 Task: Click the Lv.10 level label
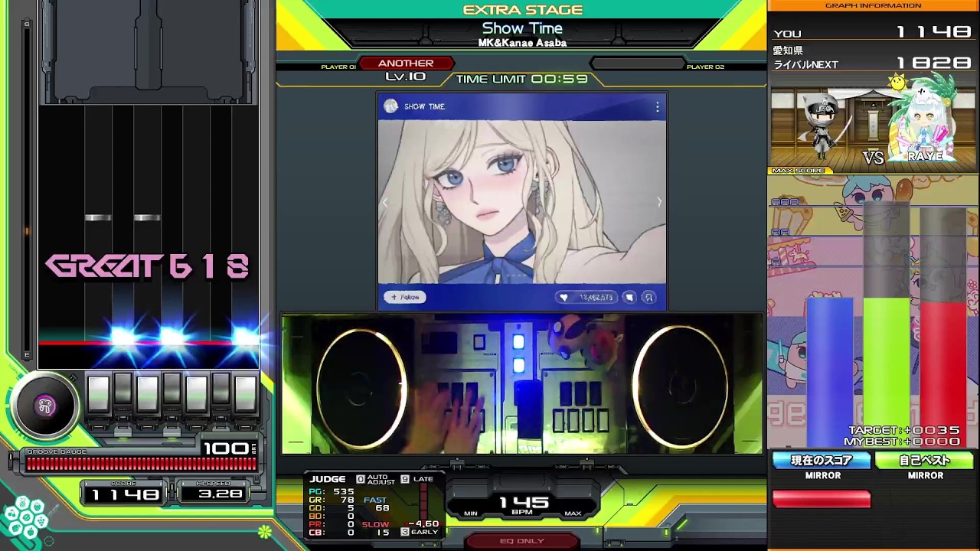[x=406, y=77]
